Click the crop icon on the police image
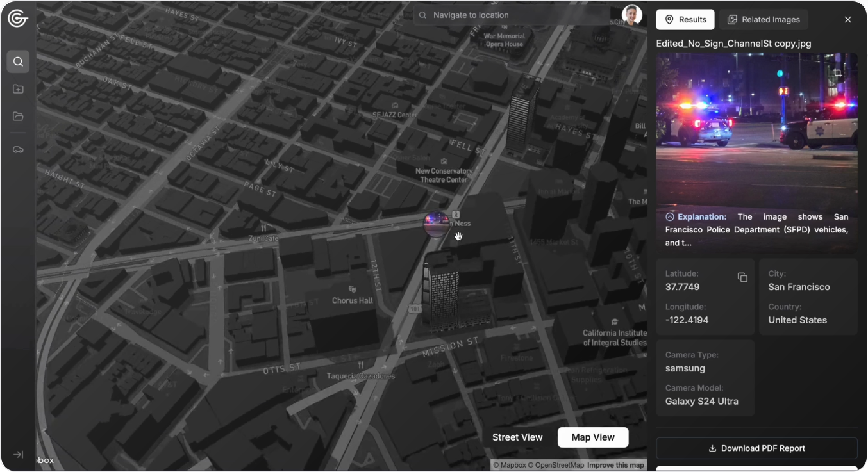The height and width of the screenshot is (472, 868). tap(837, 73)
